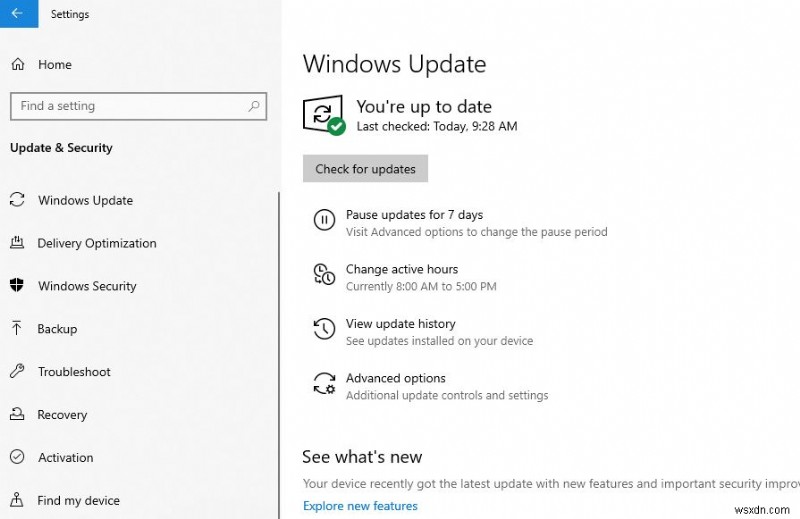Image resolution: width=800 pixels, height=519 pixels.
Task: Click the Find a setting search box
Action: click(x=138, y=106)
